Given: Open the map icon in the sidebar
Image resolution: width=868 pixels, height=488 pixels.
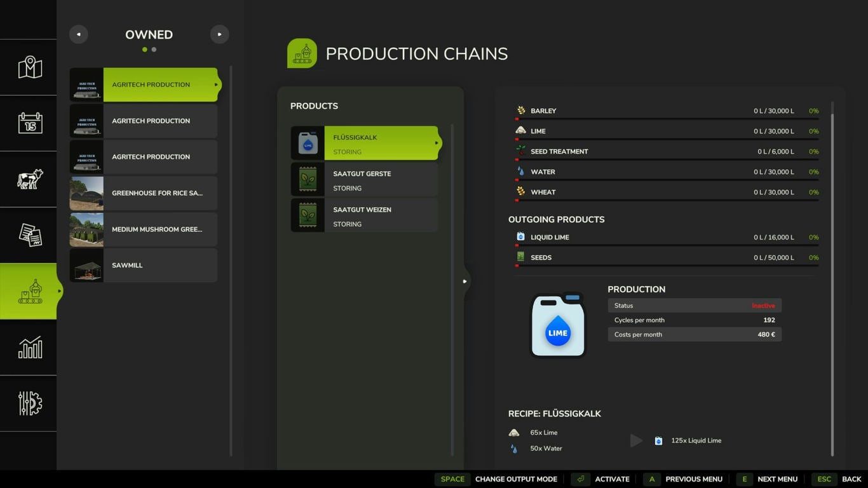Looking at the screenshot, I should (x=30, y=67).
